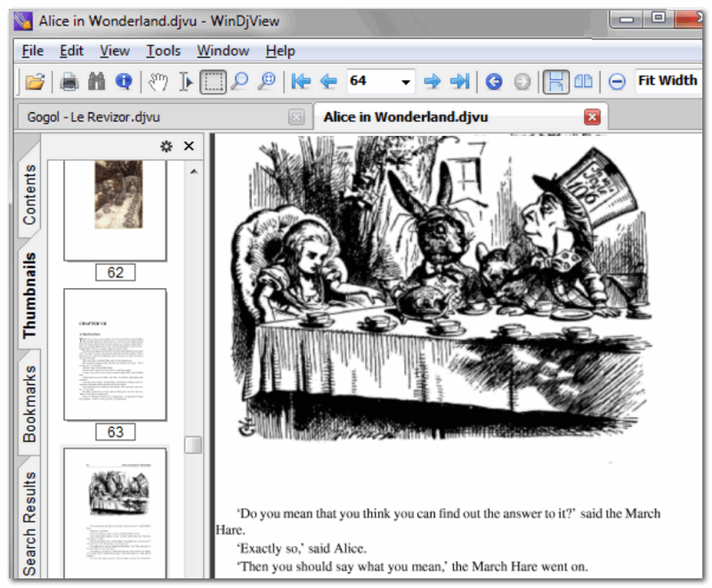Select the page 63 thumbnail
Viewport: 712px width, 588px height.
[115, 354]
